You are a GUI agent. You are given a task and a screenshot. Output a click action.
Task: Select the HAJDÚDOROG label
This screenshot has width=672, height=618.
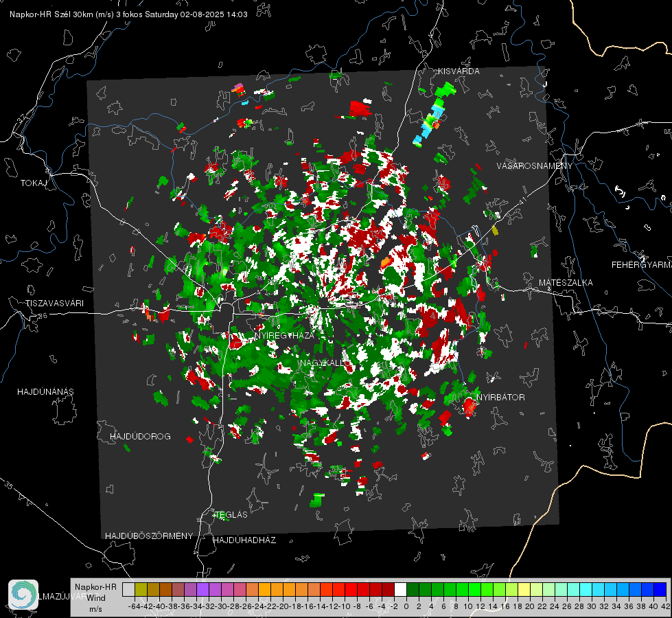140,437
